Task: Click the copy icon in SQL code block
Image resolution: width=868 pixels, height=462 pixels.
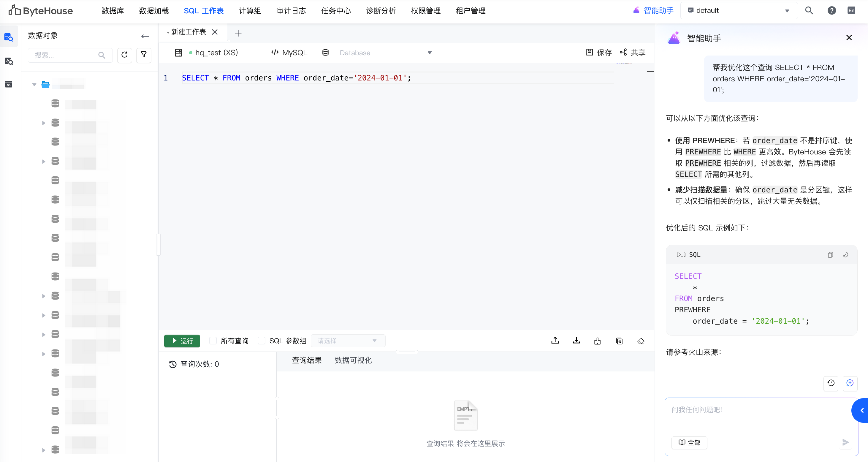Action: 830,255
